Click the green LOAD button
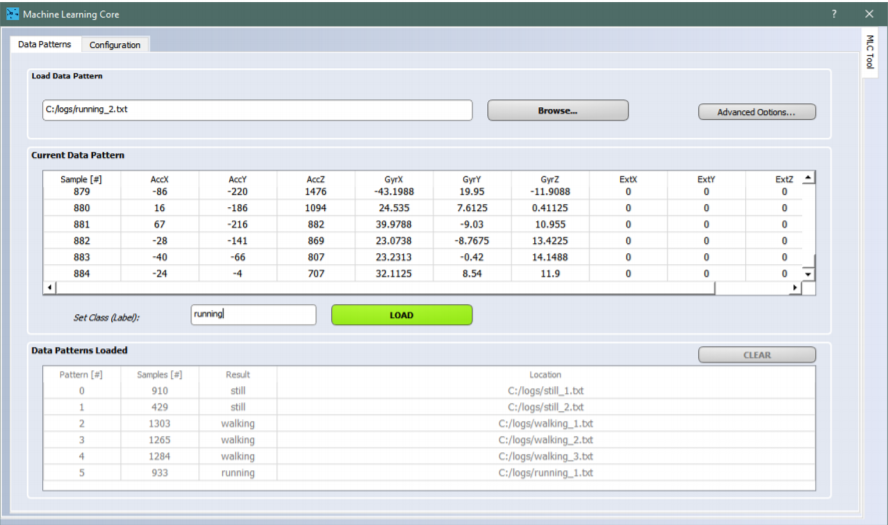The width and height of the screenshot is (888, 525). coord(402,315)
